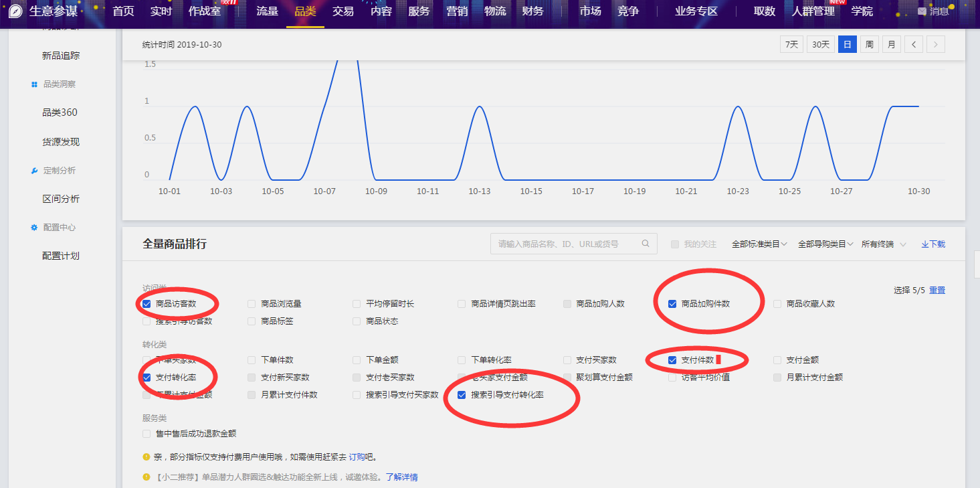Open the 人群管理 nav tab
Screen dimensions: 980x488
813,11
